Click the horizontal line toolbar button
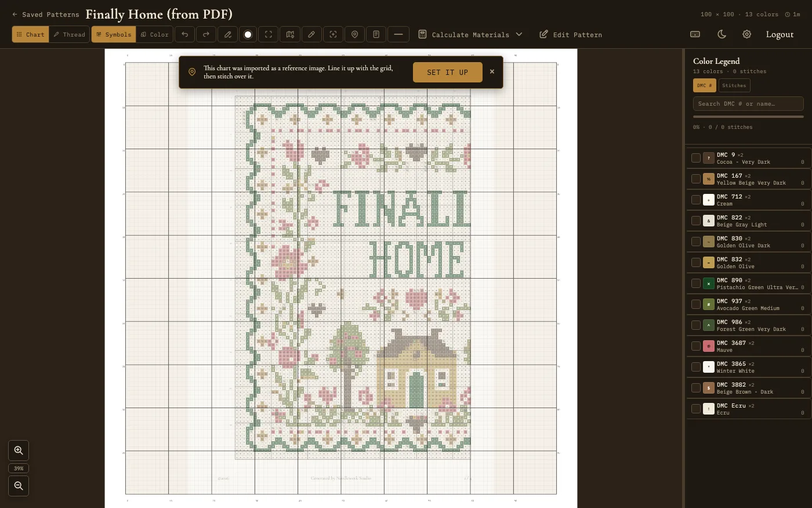The width and height of the screenshot is (812, 508). coord(398,34)
